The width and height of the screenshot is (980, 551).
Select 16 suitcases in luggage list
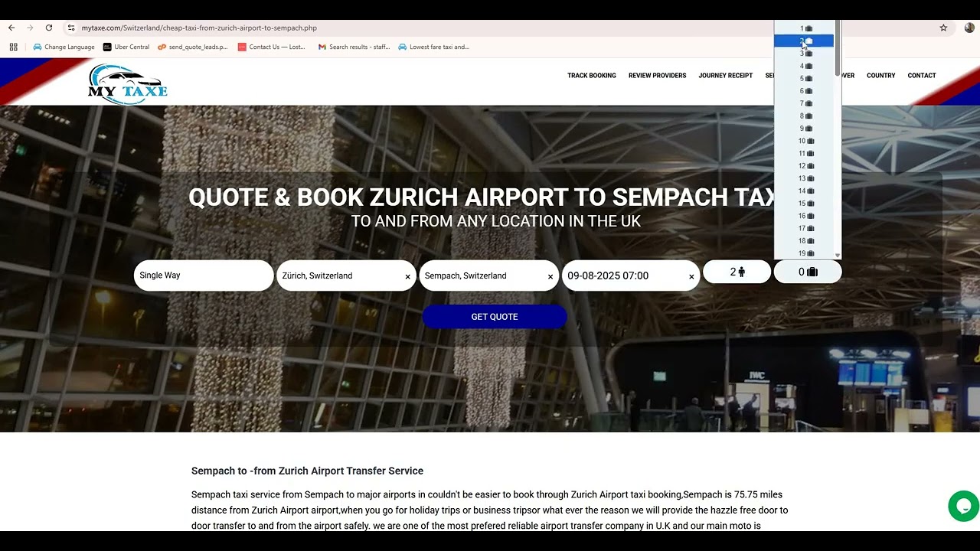804,216
